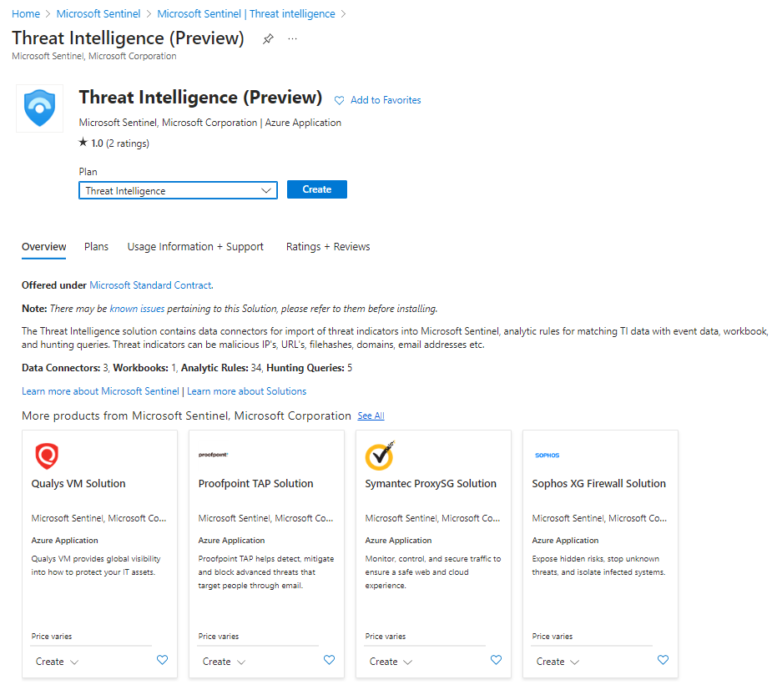This screenshot has height=700, width=777.
Task: Pin the Threat Intelligence page
Action: (268, 39)
